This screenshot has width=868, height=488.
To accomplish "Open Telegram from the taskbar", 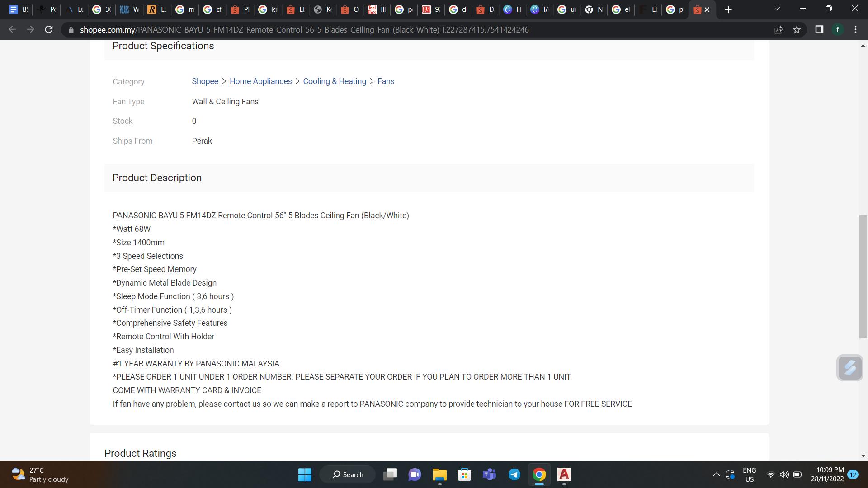I will click(x=514, y=474).
